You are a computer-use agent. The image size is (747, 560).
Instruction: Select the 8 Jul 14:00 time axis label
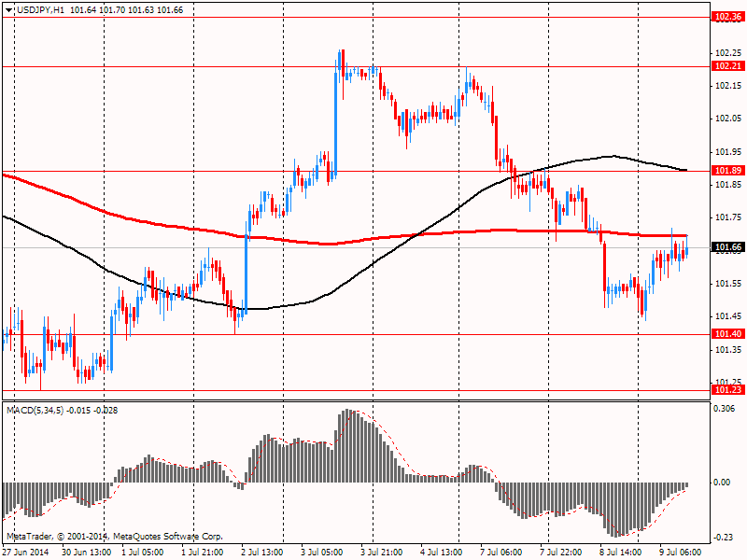click(621, 552)
